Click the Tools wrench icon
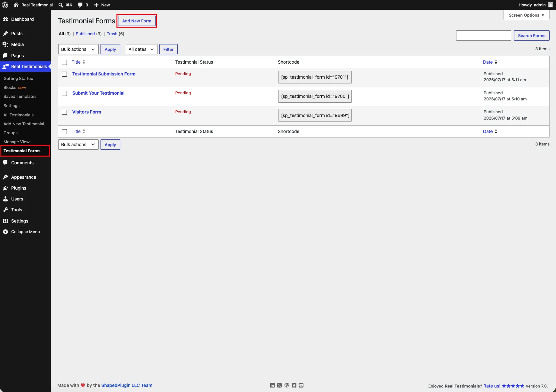This screenshot has height=392, width=556. (5, 210)
